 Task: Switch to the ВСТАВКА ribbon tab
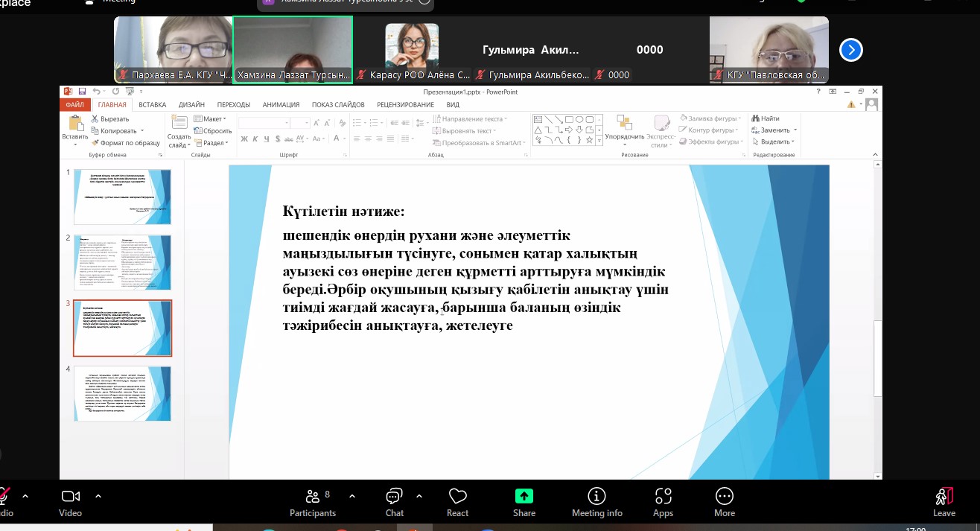tap(152, 105)
